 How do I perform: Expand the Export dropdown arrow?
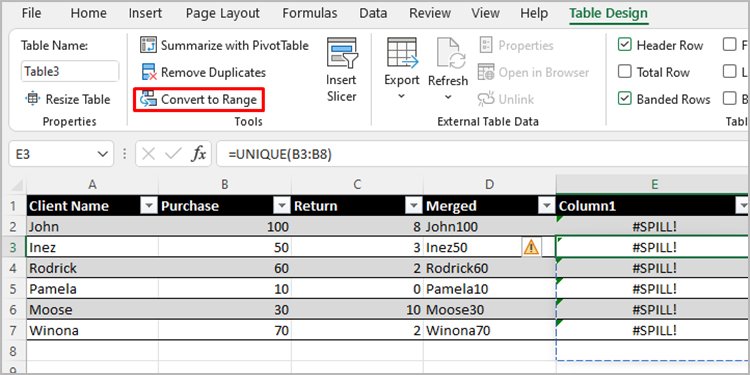[402, 97]
